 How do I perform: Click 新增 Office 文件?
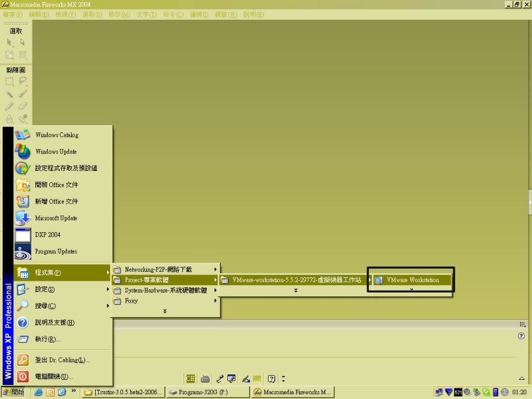click(x=63, y=201)
